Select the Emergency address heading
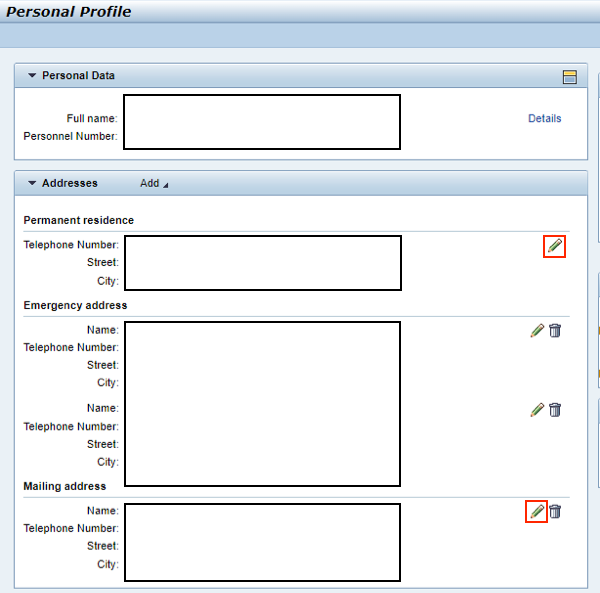The width and height of the screenshot is (600, 593). point(75,305)
